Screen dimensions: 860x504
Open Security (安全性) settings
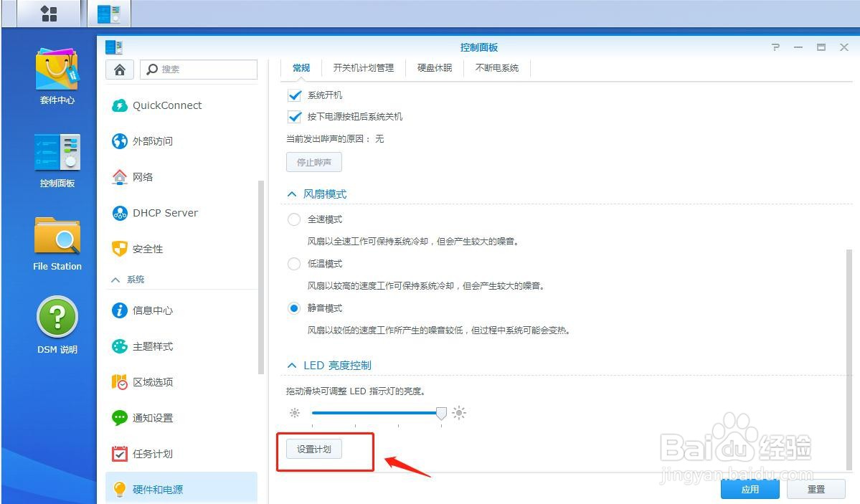click(x=181, y=249)
